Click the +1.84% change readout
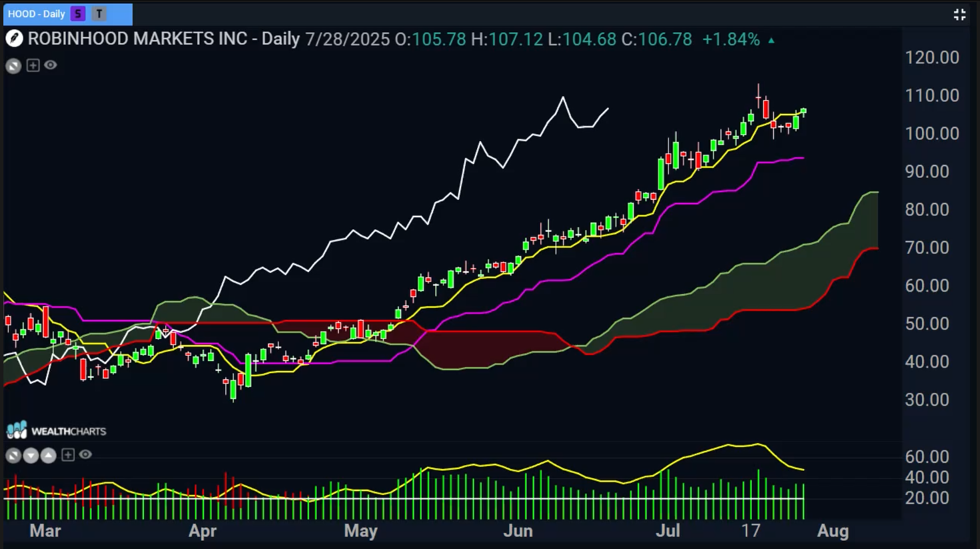This screenshot has height=549, width=980. pyautogui.click(x=731, y=39)
